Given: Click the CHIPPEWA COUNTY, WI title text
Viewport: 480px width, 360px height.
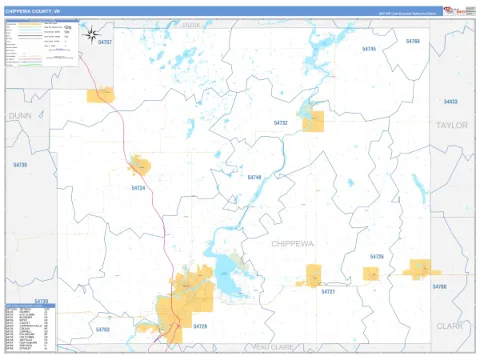Looking at the screenshot, I should 33,11.
